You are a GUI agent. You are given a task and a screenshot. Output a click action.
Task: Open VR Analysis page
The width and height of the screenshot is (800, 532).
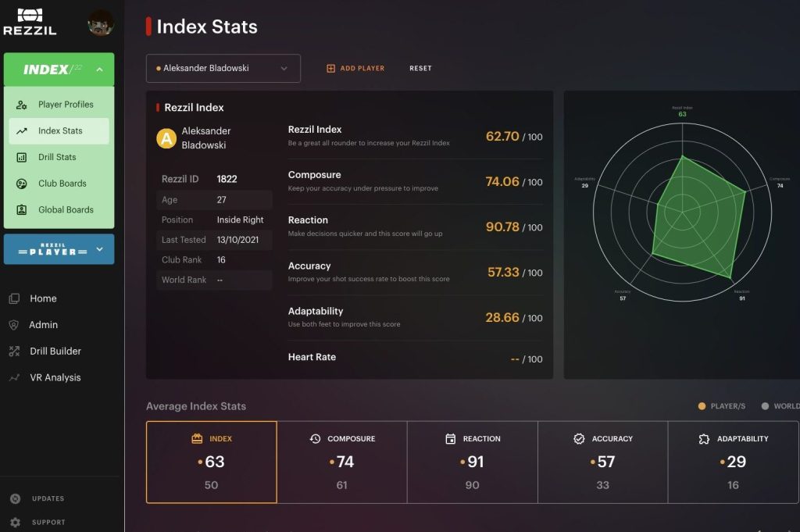(x=55, y=377)
